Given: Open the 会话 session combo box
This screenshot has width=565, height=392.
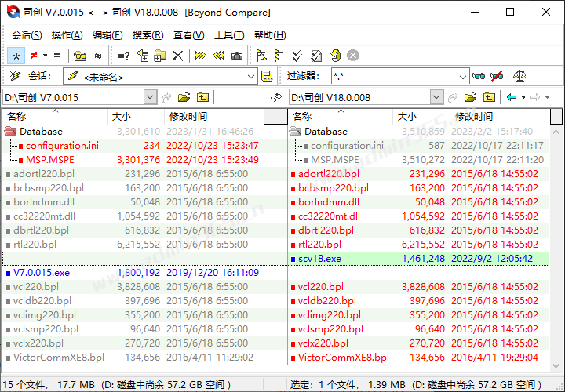Looking at the screenshot, I should click(x=160, y=76).
